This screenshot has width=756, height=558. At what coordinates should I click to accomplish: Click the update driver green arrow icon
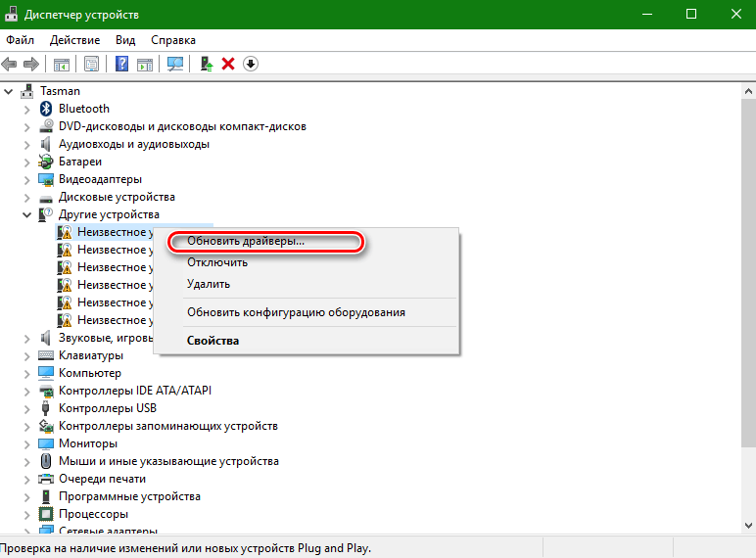pyautogui.click(x=207, y=64)
